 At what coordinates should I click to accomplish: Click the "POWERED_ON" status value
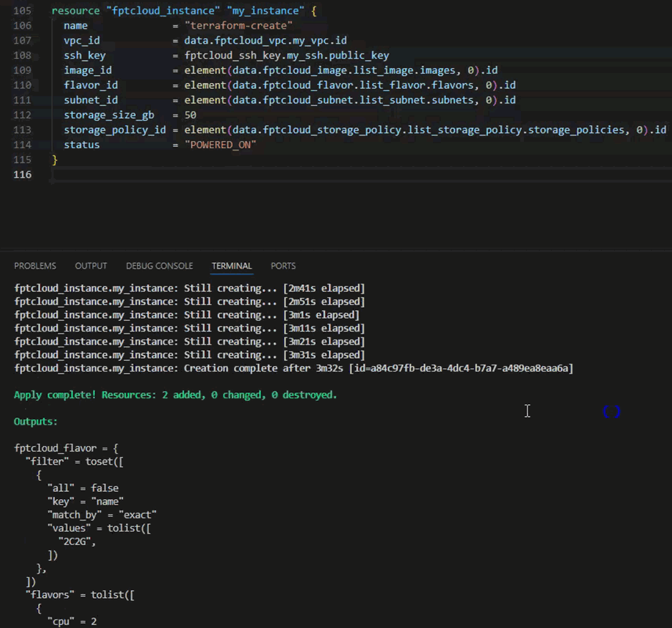(220, 145)
